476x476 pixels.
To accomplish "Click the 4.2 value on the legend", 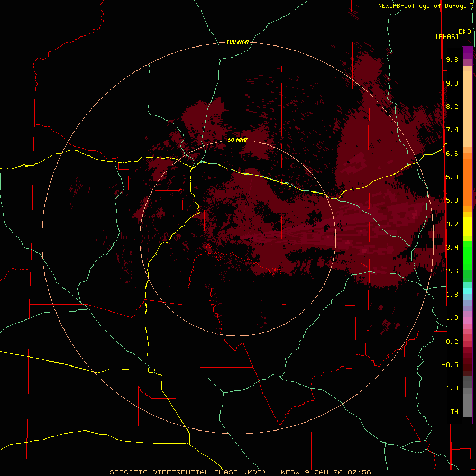I will point(452,224).
